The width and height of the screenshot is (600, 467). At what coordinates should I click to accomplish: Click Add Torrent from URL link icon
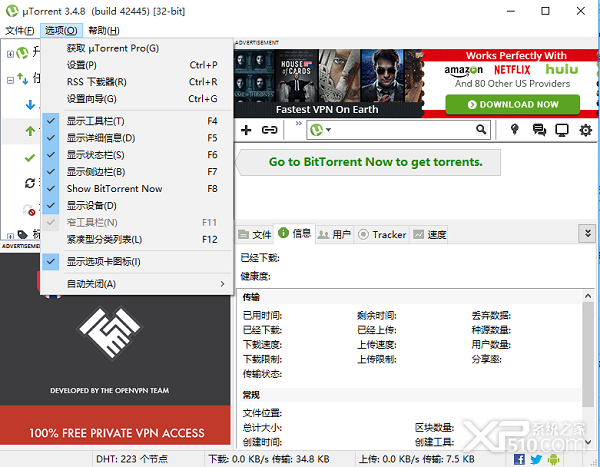pyautogui.click(x=269, y=130)
